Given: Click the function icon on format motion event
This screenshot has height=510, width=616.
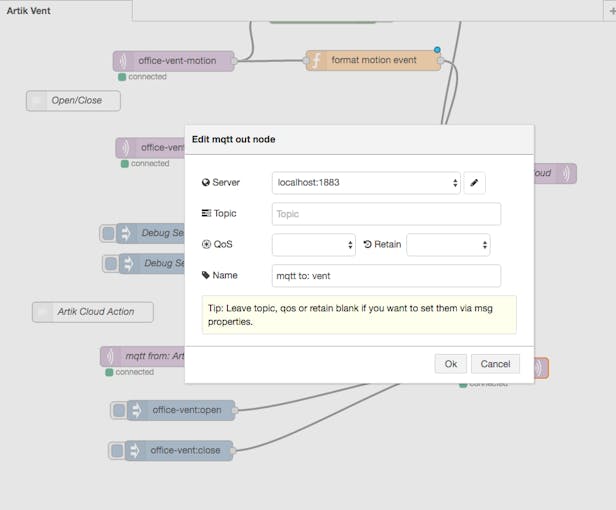Looking at the screenshot, I should point(316,61).
